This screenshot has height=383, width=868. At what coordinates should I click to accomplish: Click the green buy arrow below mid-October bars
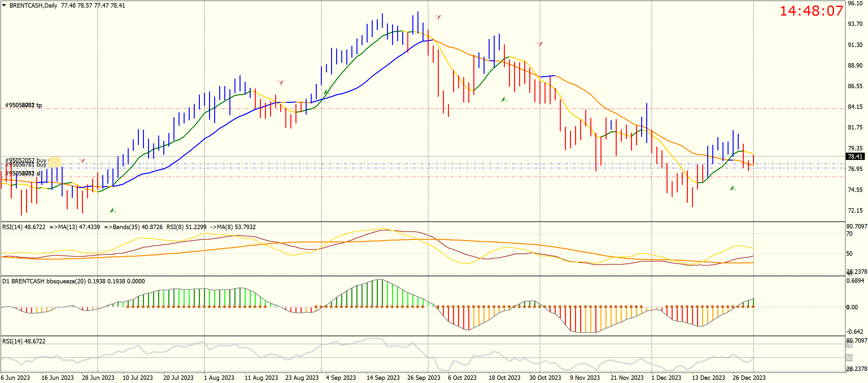(x=504, y=99)
